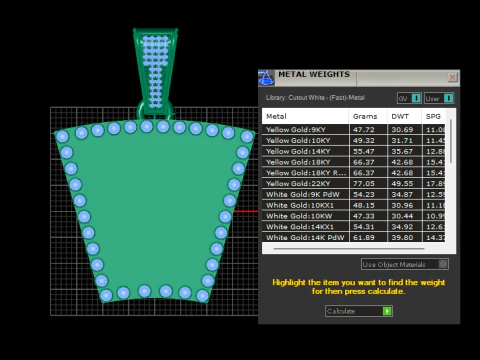The image size is (480, 360).
Task: Select the Yellow Gold:18KY row
Action: point(353,162)
